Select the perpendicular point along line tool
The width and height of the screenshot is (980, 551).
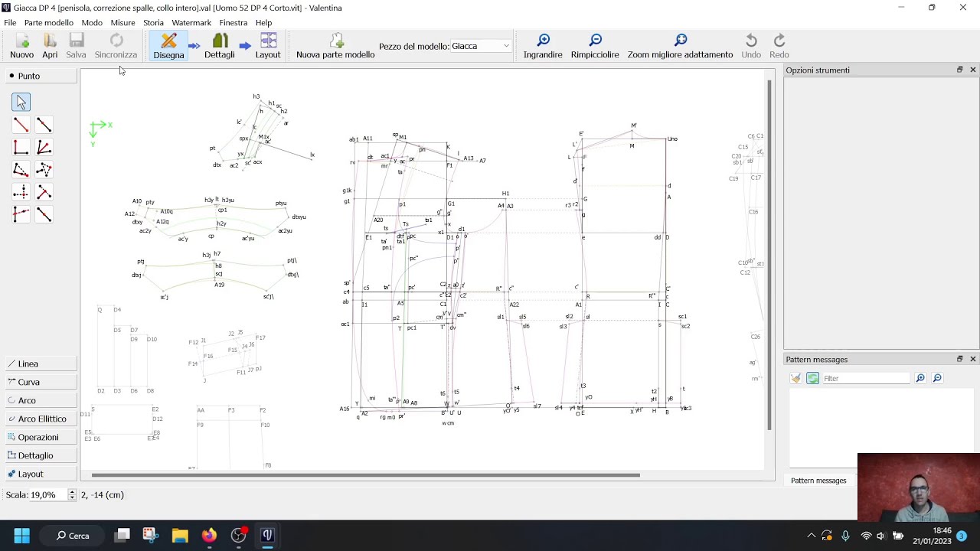pos(44,193)
